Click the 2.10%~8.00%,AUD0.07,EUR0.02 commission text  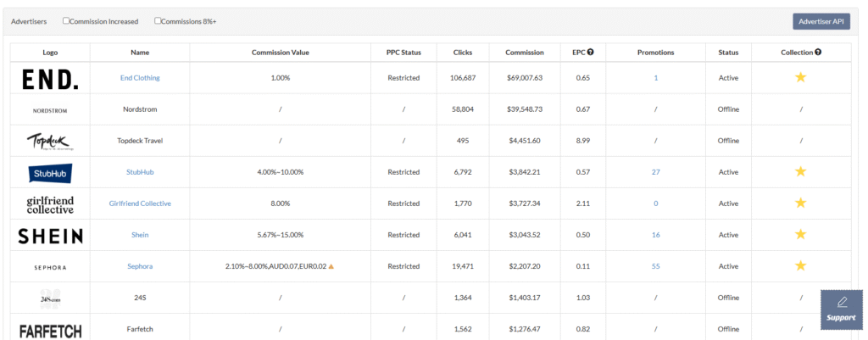275,265
